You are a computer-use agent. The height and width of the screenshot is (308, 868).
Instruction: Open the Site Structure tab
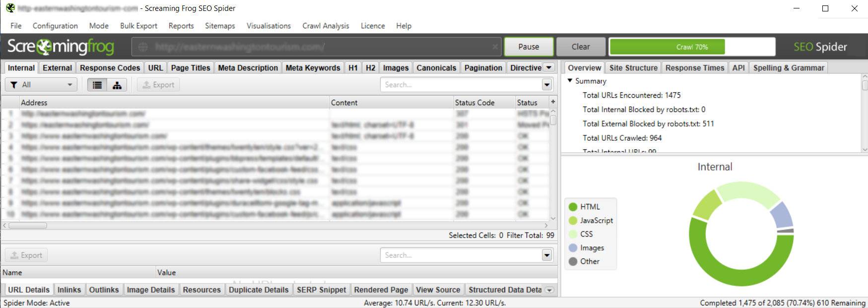click(x=633, y=67)
